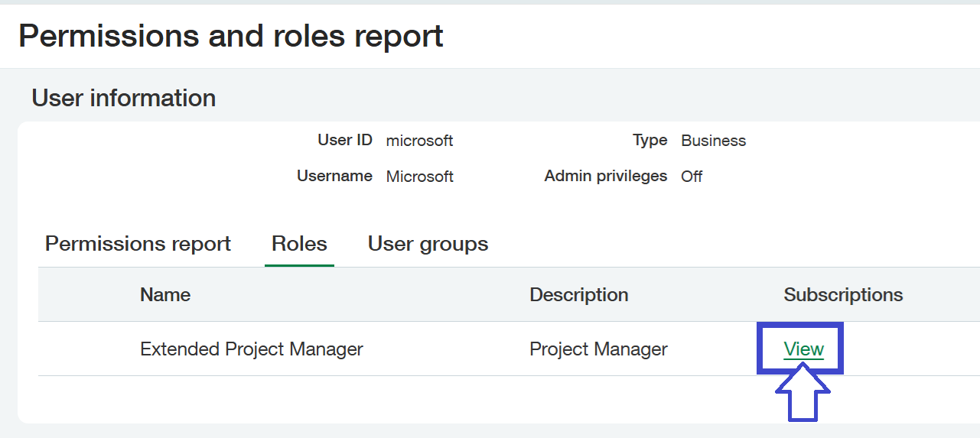The image size is (980, 438).
Task: Click the capitalized Microsoft username value
Action: [x=419, y=177]
